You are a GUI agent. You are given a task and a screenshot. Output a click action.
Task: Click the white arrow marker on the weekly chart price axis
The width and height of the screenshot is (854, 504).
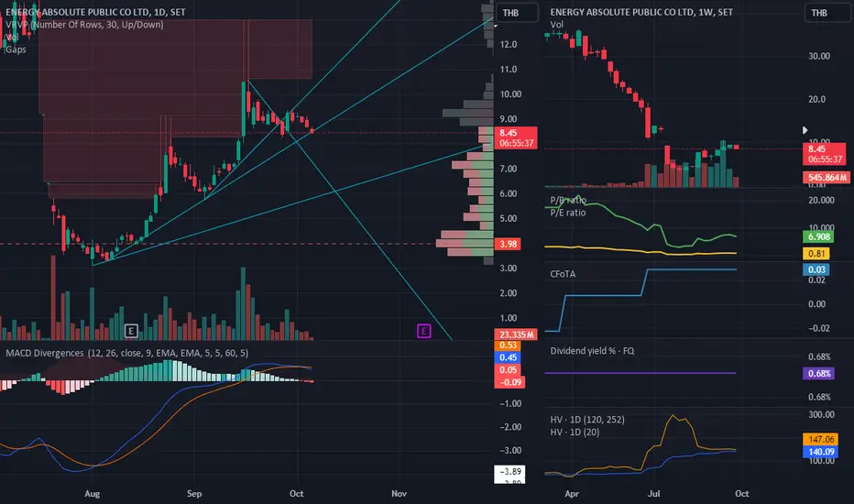pos(805,130)
